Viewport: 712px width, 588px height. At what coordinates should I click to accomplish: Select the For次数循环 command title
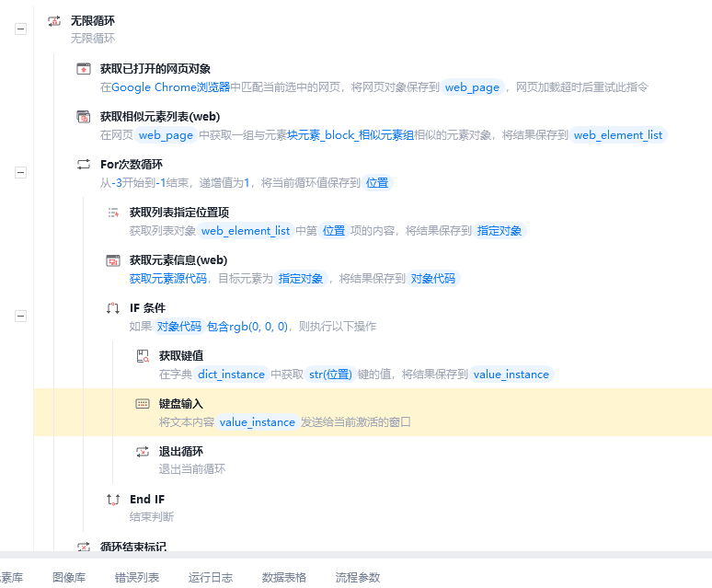point(132,165)
